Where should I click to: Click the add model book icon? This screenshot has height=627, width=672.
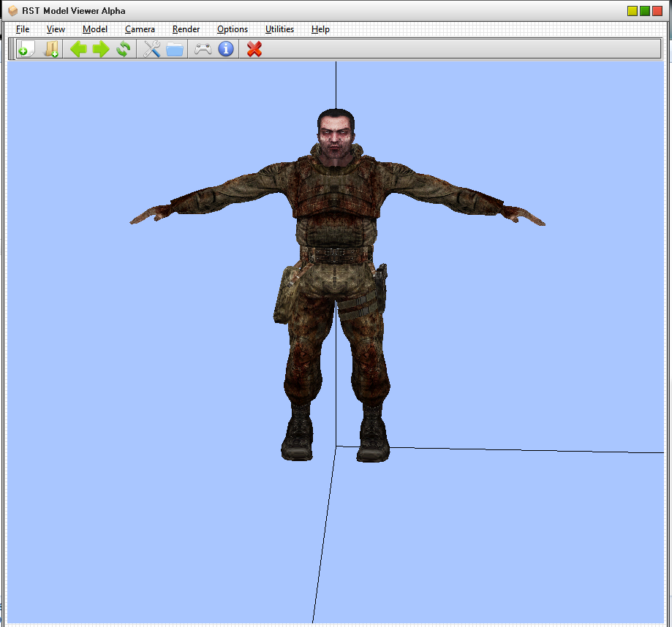pos(51,49)
